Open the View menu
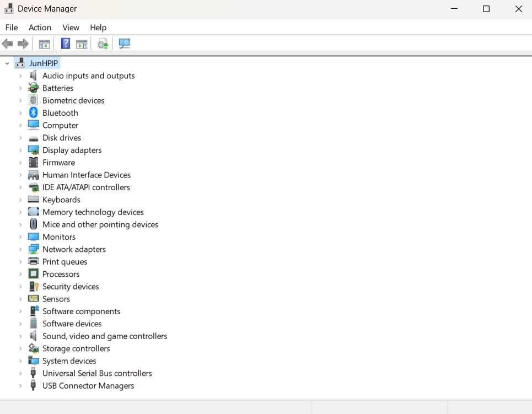 71,27
